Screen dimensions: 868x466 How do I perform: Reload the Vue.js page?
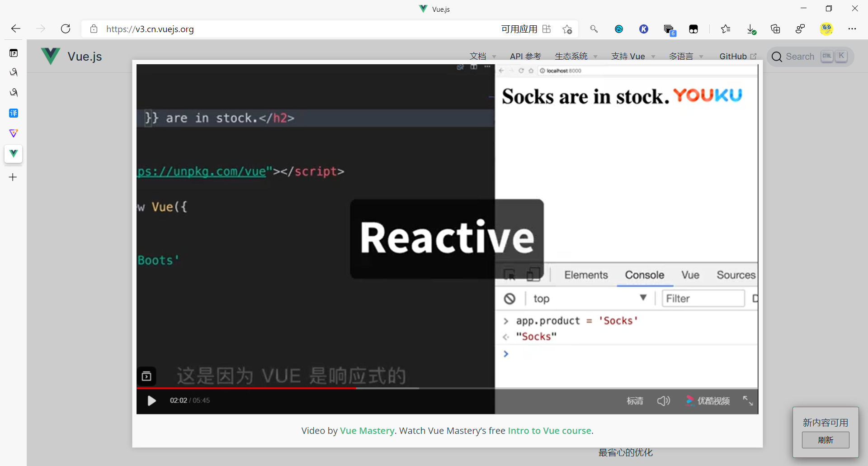pos(66,29)
